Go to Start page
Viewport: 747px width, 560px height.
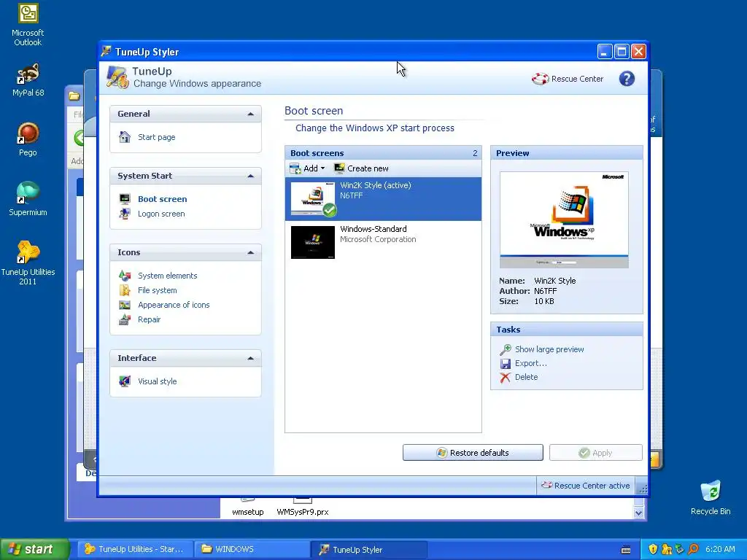click(x=157, y=137)
